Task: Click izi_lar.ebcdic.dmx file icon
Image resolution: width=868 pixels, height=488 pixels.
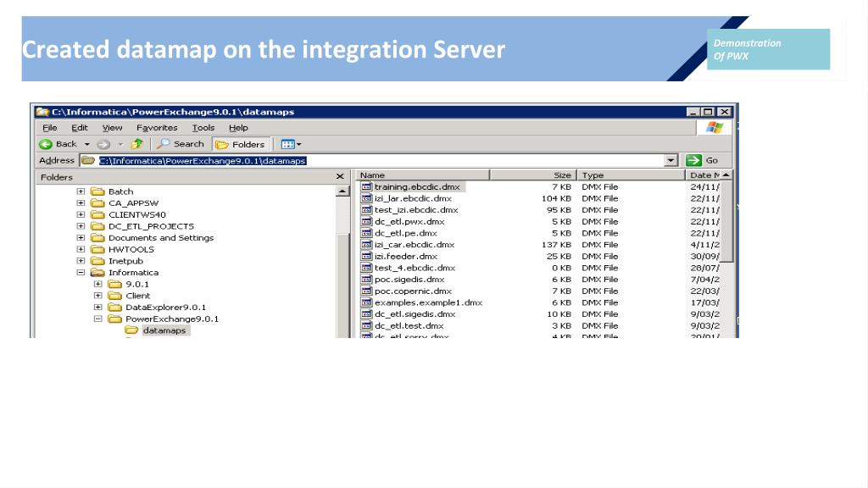Action: tap(366, 198)
